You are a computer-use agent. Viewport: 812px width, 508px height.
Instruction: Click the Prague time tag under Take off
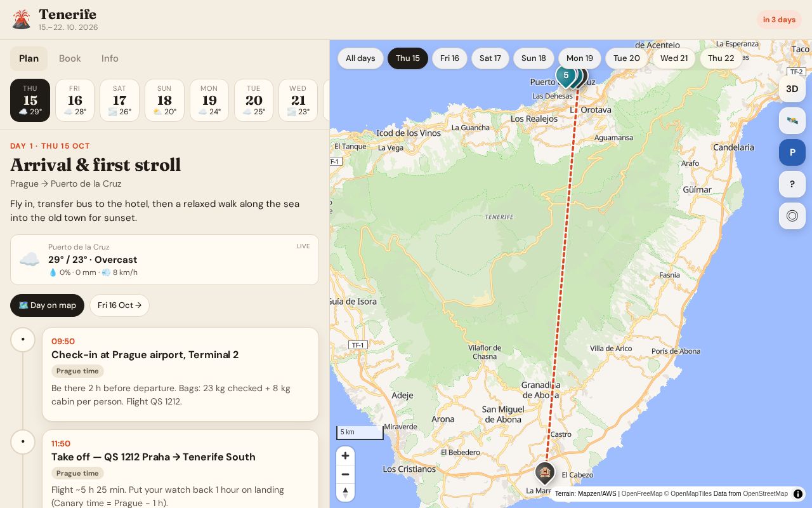pos(77,474)
